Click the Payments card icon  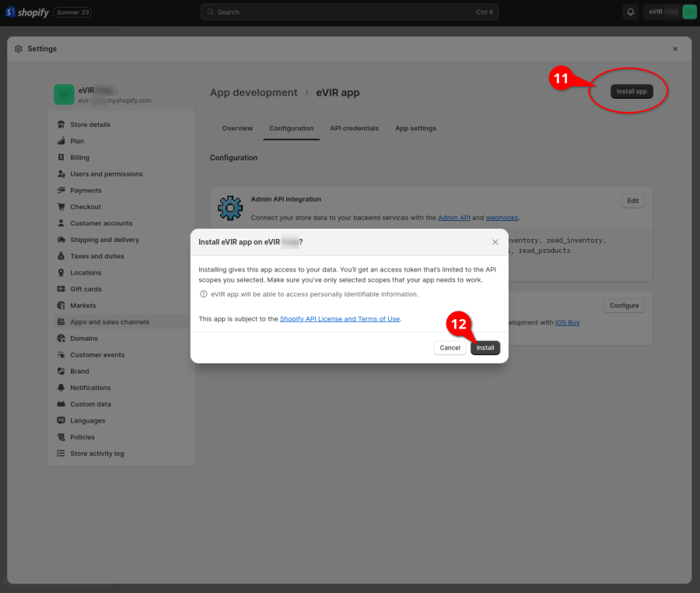point(61,191)
